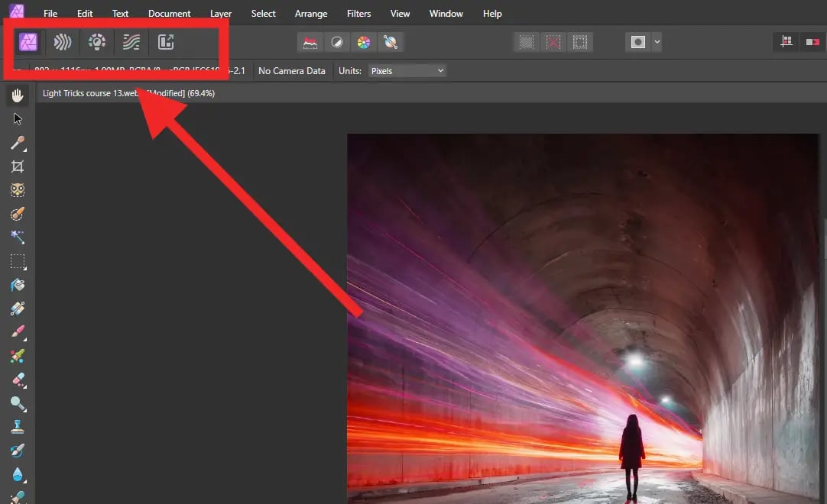Click the Invert Pixel Selection icon

click(x=580, y=42)
